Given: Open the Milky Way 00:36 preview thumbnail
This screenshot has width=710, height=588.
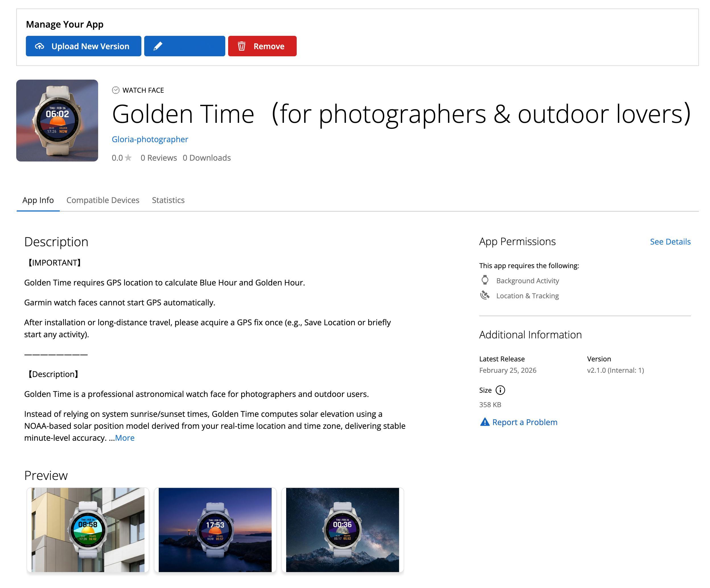Looking at the screenshot, I should [342, 529].
